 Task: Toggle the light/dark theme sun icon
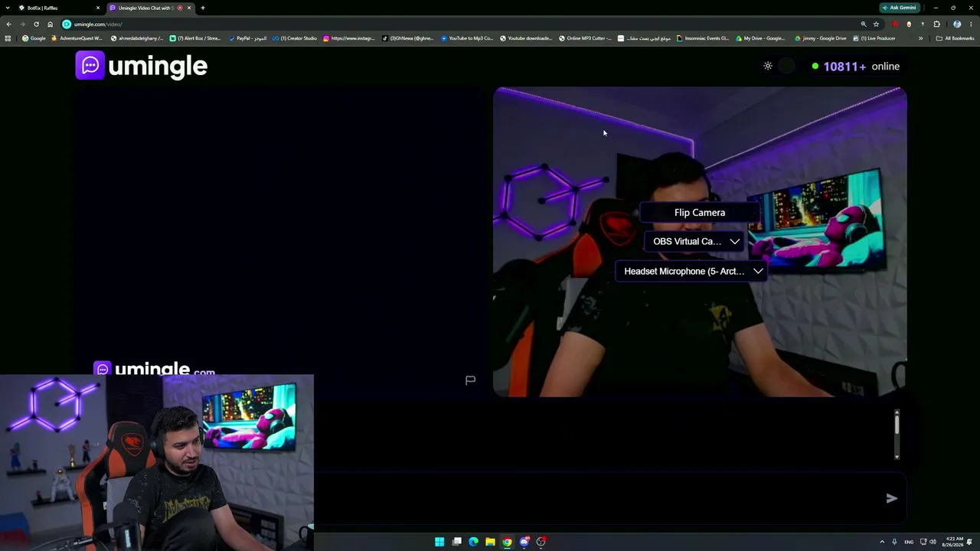768,66
